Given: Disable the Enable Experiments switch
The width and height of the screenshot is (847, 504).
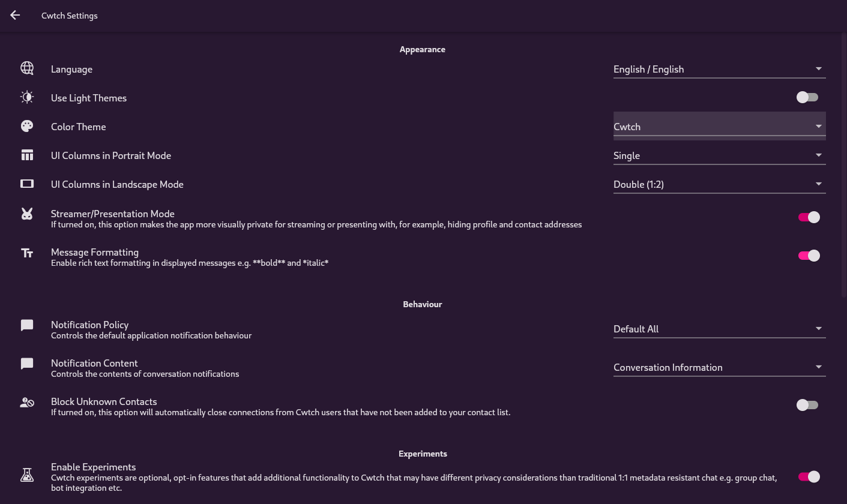Looking at the screenshot, I should [x=809, y=476].
